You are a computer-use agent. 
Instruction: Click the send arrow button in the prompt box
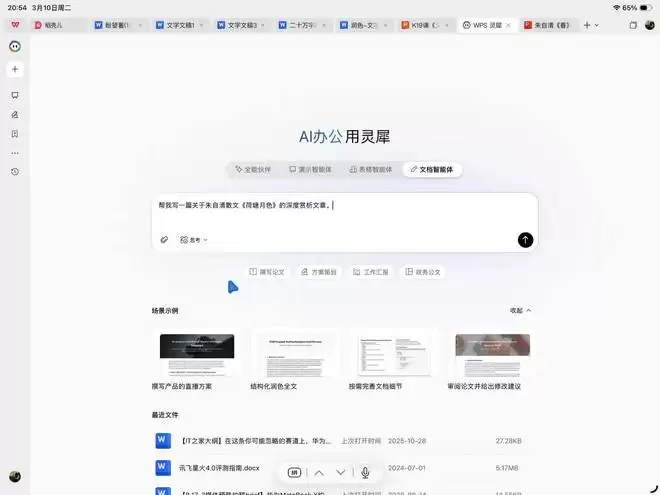point(525,240)
